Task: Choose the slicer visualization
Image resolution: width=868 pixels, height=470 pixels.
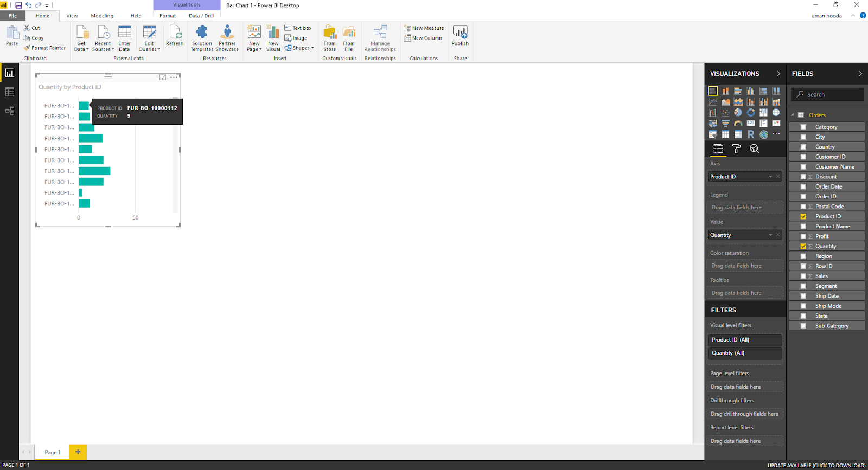Action: [x=713, y=134]
